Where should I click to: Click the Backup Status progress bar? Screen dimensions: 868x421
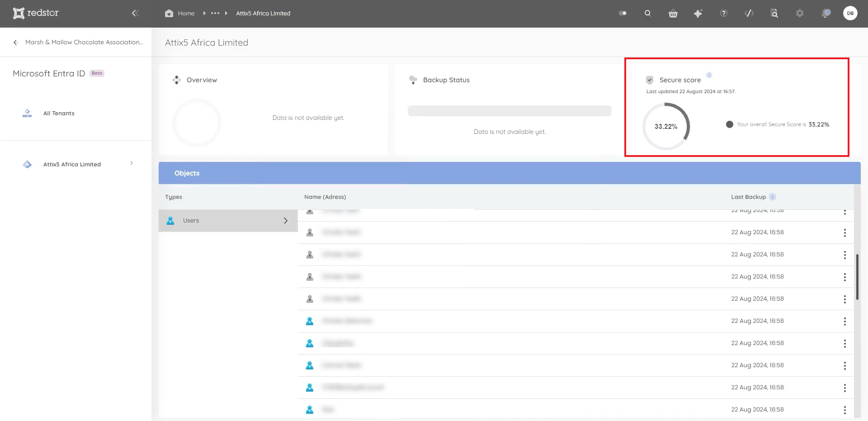(x=509, y=111)
